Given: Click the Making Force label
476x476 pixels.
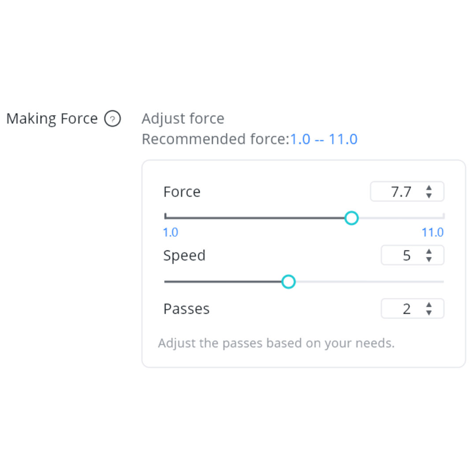Looking at the screenshot, I should click(52, 119).
